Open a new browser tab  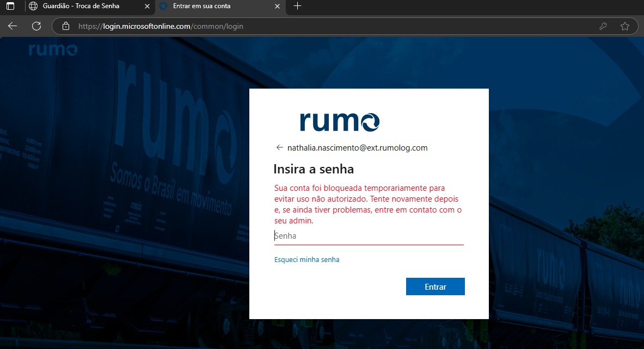pyautogui.click(x=298, y=6)
